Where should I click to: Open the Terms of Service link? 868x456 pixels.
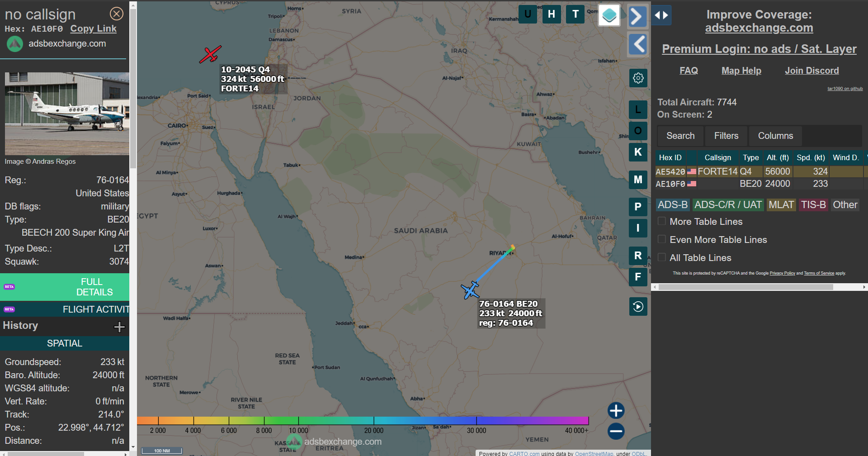(x=819, y=273)
